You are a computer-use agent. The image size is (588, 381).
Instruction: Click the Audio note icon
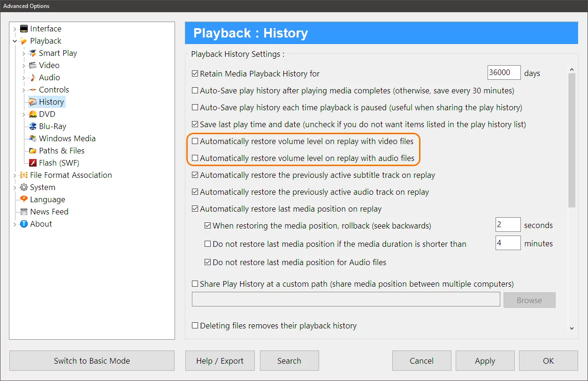[x=32, y=77]
